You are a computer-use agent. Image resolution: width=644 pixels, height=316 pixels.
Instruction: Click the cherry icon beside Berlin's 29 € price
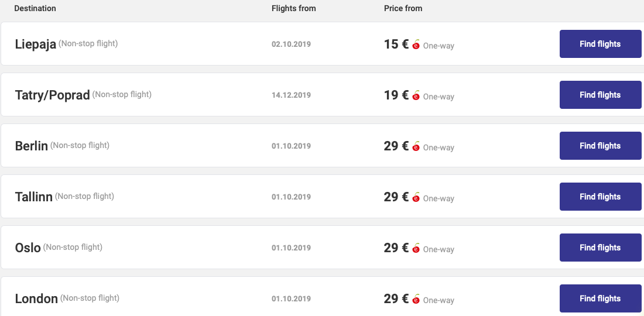pyautogui.click(x=416, y=146)
